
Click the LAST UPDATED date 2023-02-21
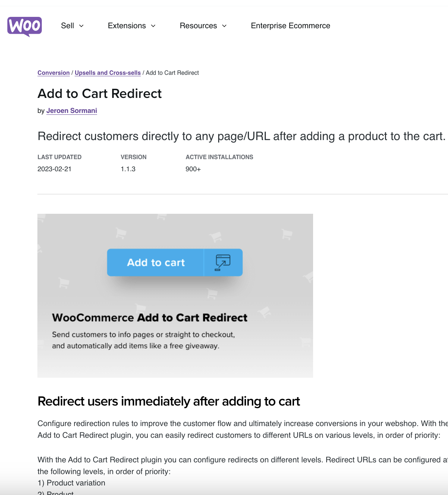point(55,169)
